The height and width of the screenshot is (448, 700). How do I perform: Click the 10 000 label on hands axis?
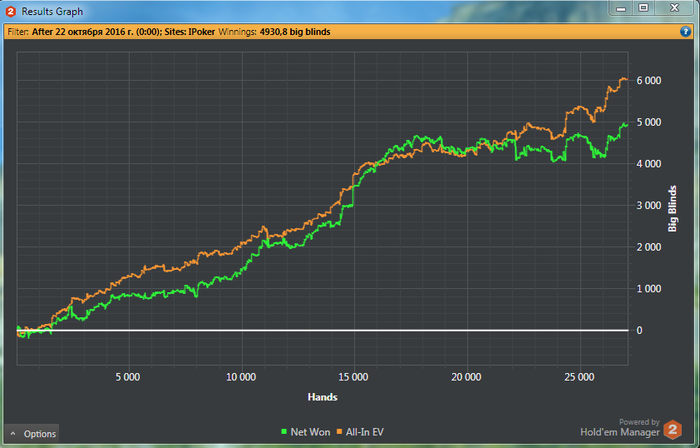pos(241,377)
